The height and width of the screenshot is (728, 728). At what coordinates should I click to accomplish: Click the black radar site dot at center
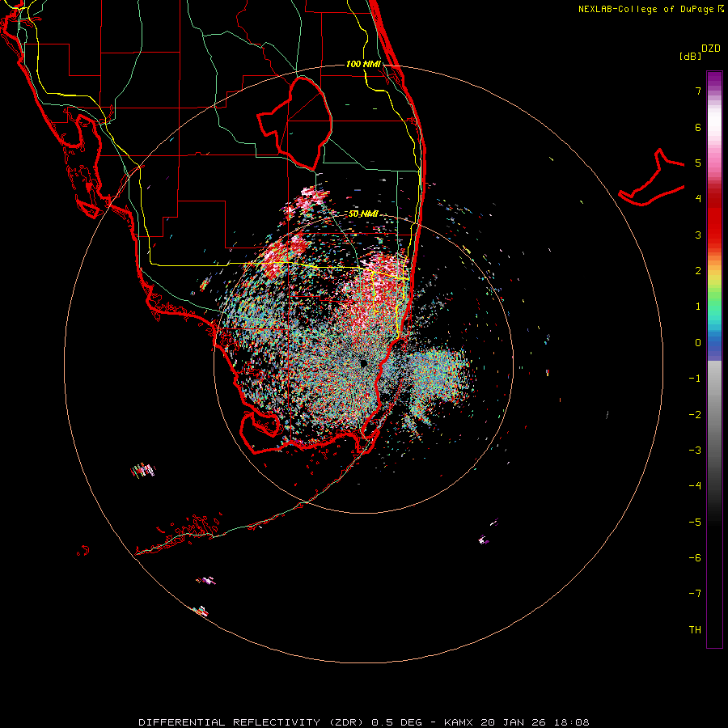[x=363, y=363]
